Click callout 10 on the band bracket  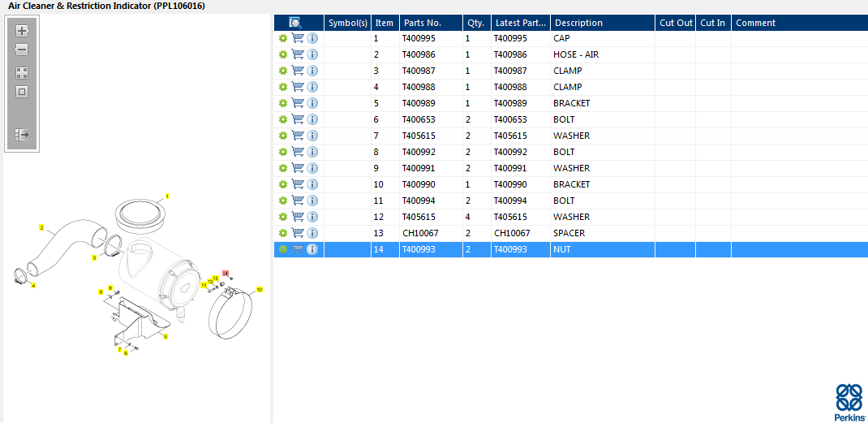[259, 289]
